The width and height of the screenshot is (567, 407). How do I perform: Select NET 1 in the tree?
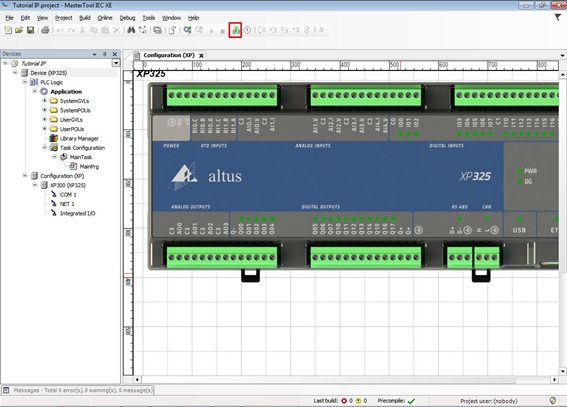(67, 204)
